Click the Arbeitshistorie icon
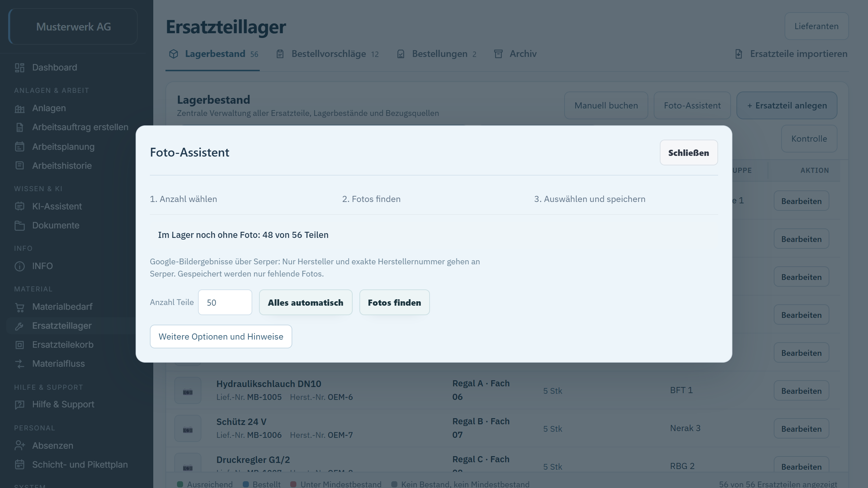Image resolution: width=868 pixels, height=488 pixels. [20, 166]
